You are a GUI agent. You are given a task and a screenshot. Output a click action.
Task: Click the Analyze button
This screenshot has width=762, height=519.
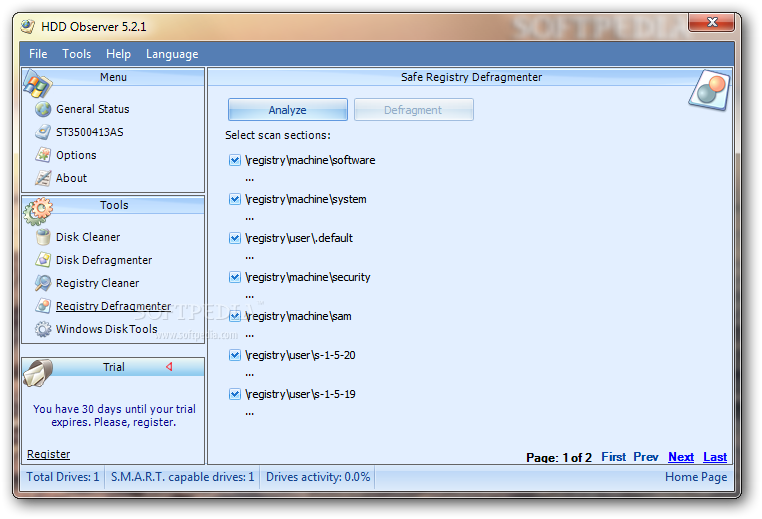288,110
